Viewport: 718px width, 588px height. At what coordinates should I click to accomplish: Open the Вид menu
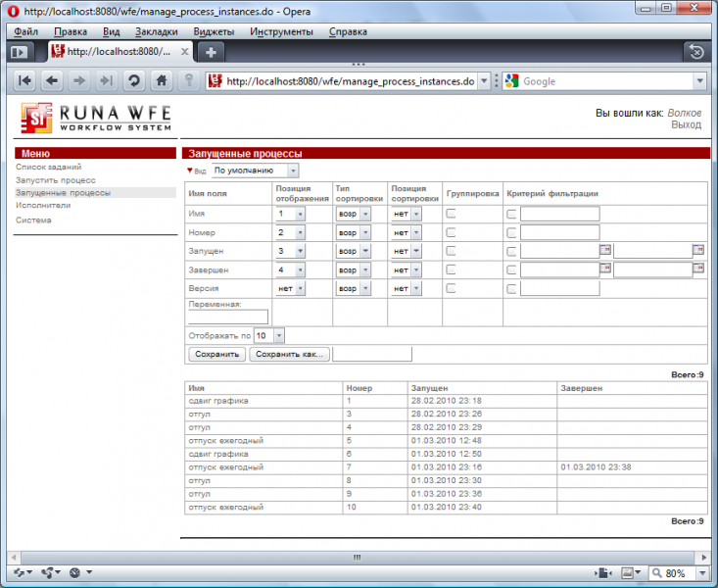[112, 31]
